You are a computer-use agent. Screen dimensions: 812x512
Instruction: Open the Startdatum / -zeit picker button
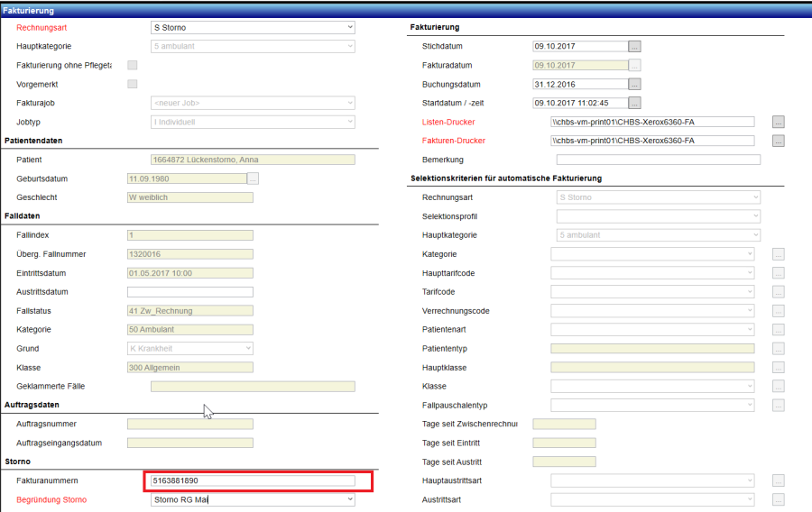[x=634, y=103]
